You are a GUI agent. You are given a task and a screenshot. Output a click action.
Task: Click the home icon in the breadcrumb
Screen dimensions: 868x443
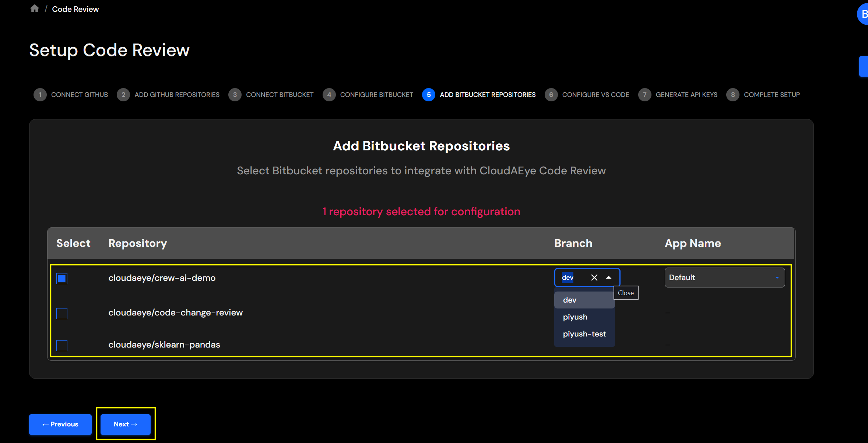[x=34, y=8]
